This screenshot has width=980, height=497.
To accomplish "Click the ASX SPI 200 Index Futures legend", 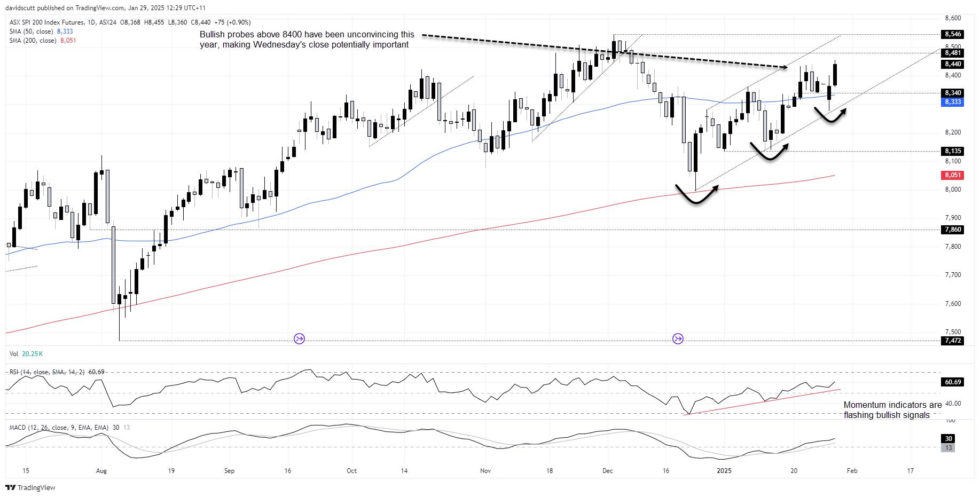I will [130, 22].
